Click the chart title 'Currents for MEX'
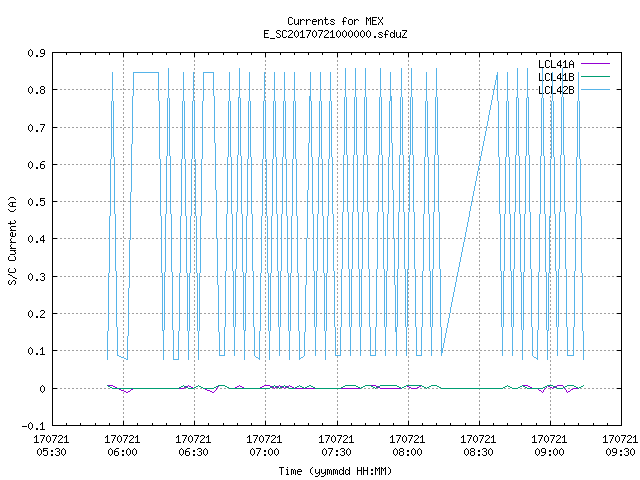 (335, 21)
